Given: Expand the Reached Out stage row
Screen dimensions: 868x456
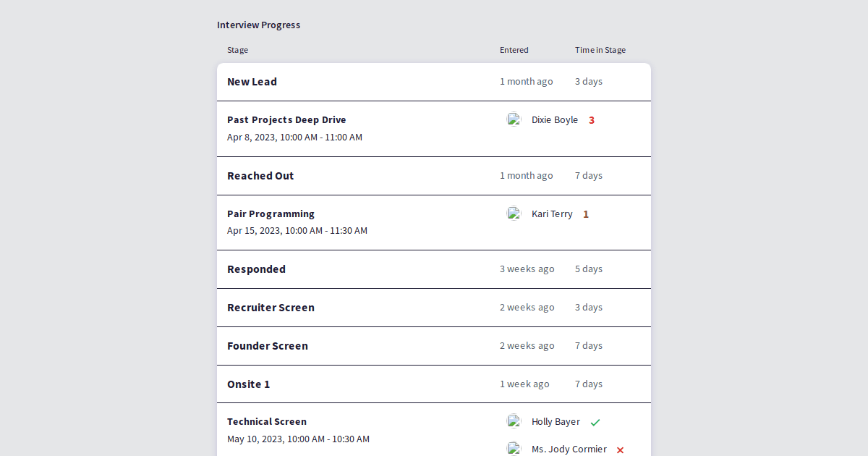Looking at the screenshot, I should pyautogui.click(x=260, y=176).
